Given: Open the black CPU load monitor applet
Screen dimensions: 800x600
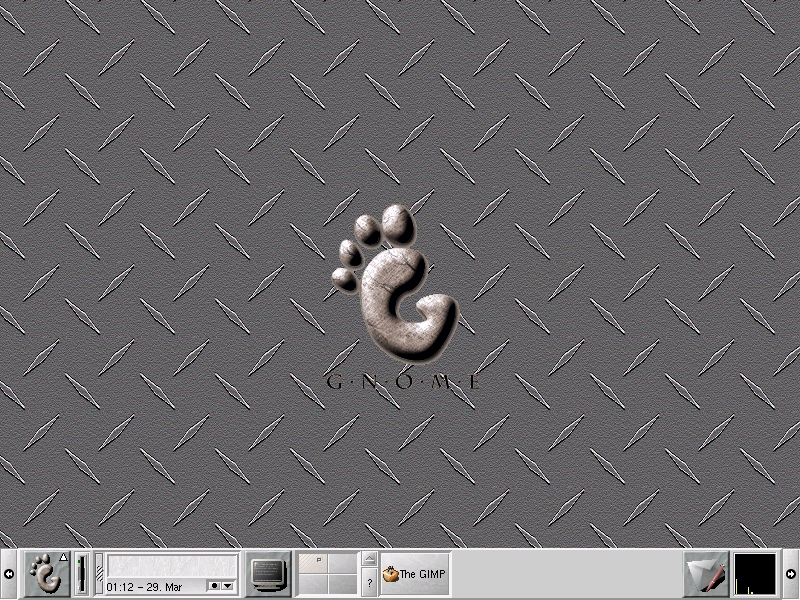Looking at the screenshot, I should 755,574.
